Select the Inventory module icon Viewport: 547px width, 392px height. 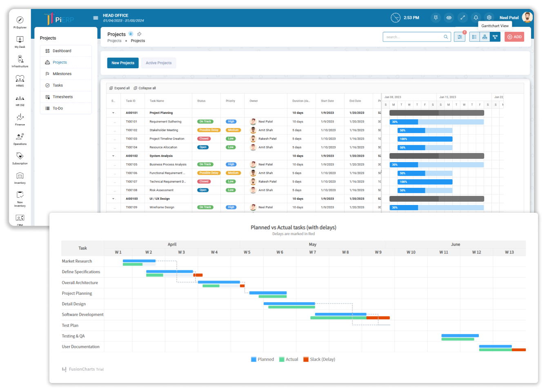tap(20, 176)
